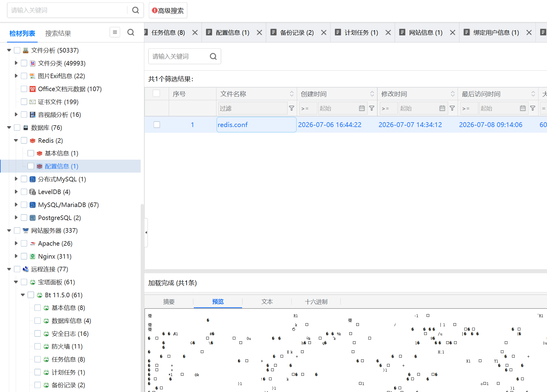Switch to the 搜索结果 tab

click(x=58, y=33)
